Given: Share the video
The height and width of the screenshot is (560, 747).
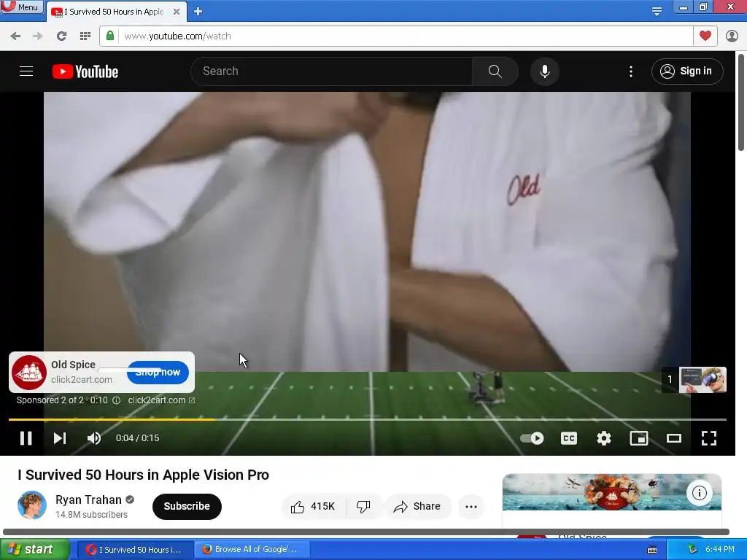Looking at the screenshot, I should tap(417, 506).
